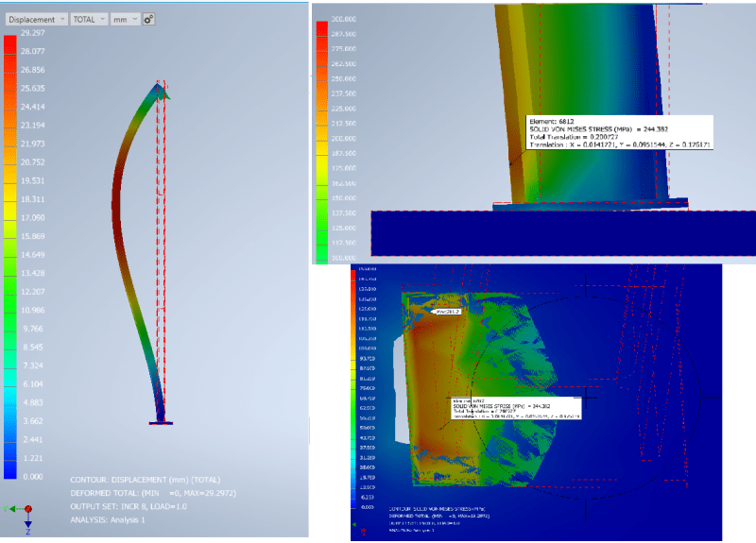The height and width of the screenshot is (543, 756).
Task: Select the 15.869 legend value
Action: pos(32,236)
